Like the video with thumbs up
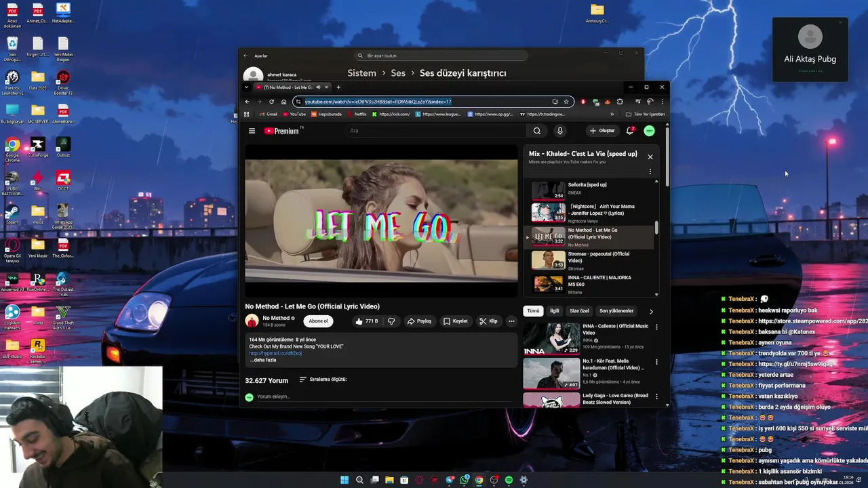The height and width of the screenshot is (488, 868). [x=367, y=321]
